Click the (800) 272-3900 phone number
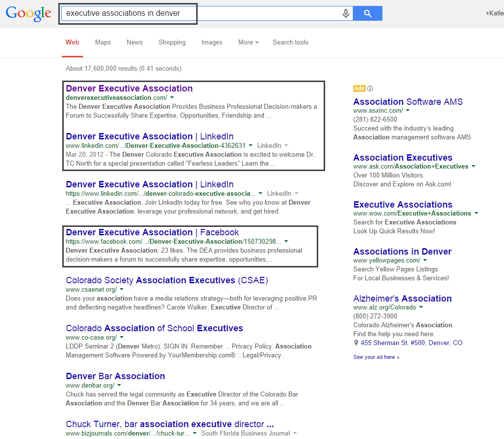Image resolution: width=504 pixels, height=439 pixels. click(375, 316)
